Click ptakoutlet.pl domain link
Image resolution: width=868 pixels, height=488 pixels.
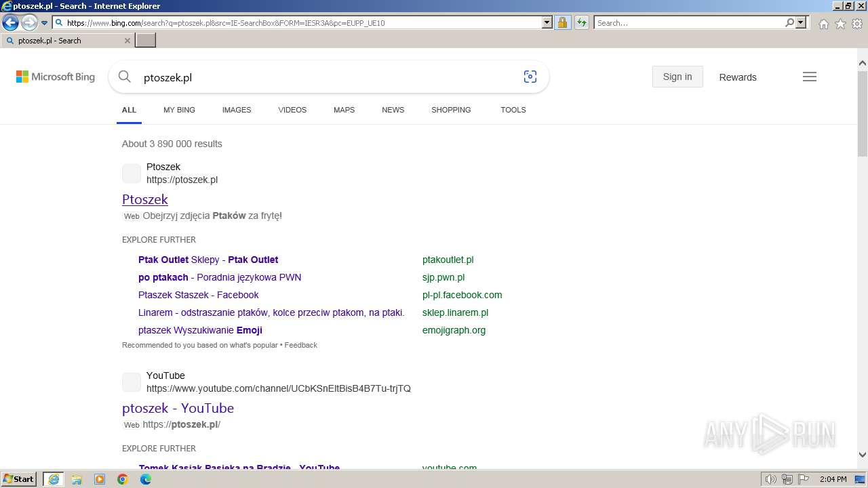[448, 260]
